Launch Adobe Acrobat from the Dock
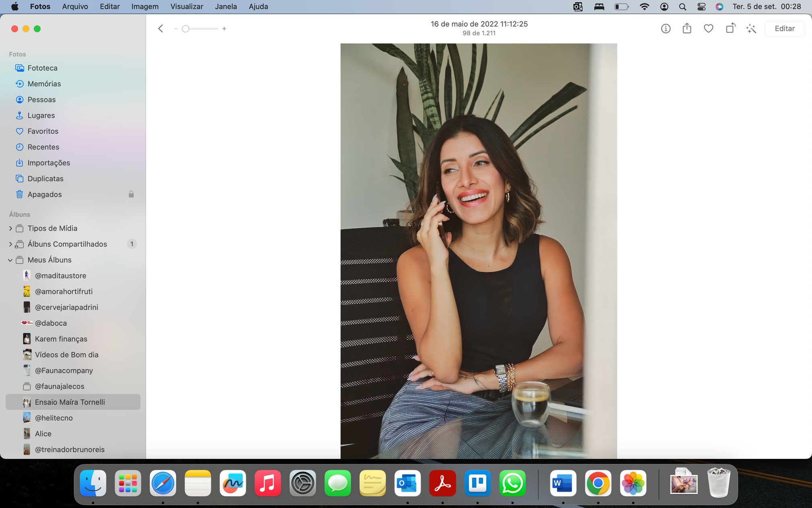 [442, 483]
